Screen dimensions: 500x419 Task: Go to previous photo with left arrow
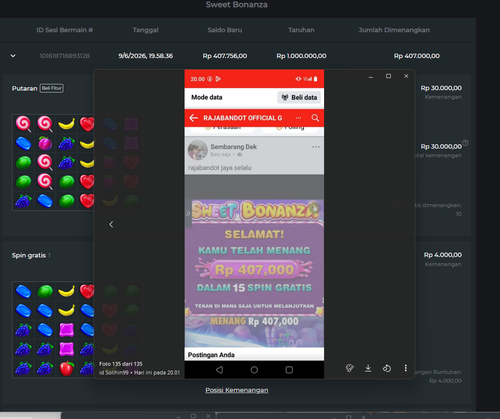pos(111,225)
